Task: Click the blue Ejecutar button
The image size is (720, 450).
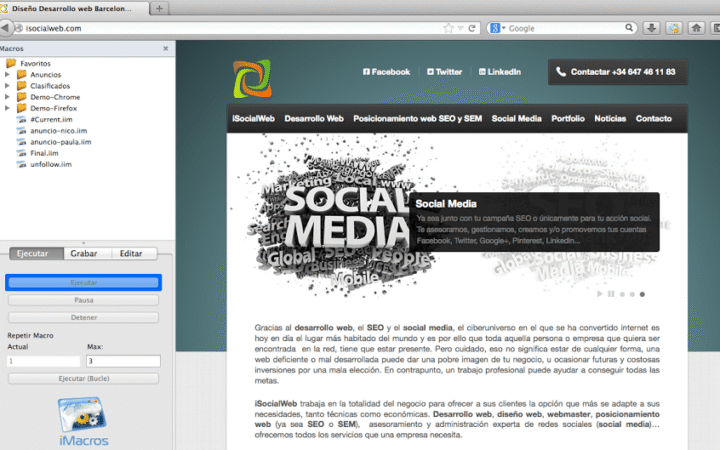Action: tap(84, 282)
